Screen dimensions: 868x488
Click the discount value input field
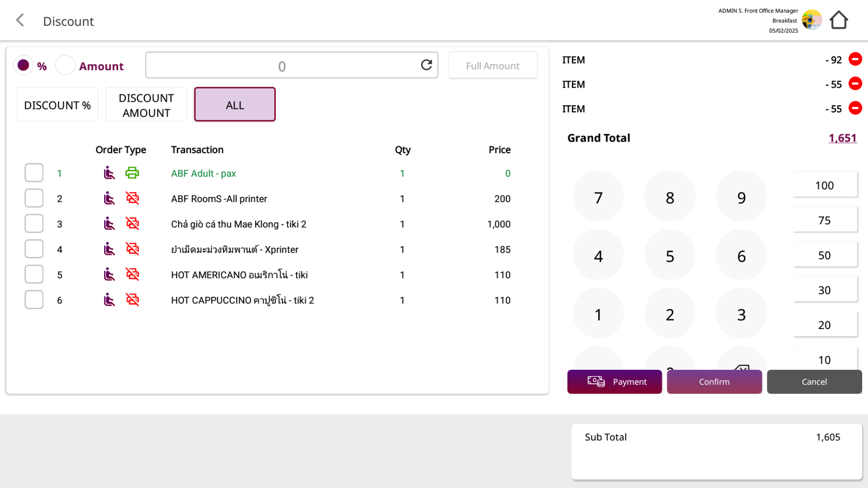(x=282, y=66)
